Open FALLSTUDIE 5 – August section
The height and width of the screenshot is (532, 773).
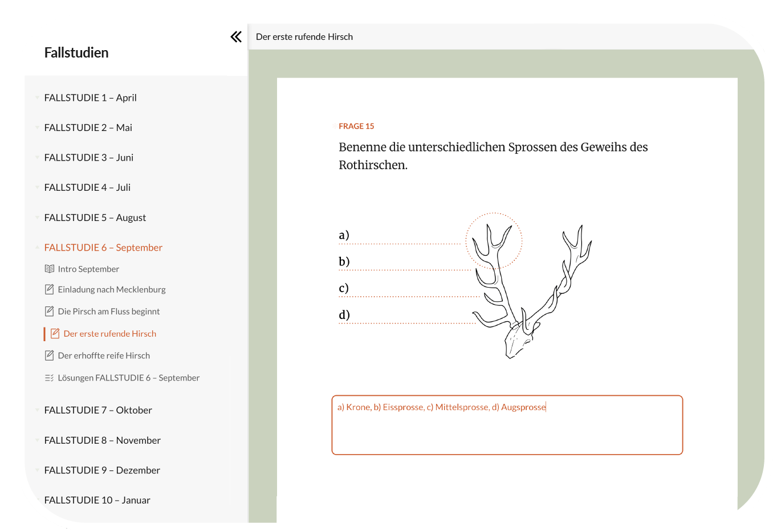coord(95,218)
